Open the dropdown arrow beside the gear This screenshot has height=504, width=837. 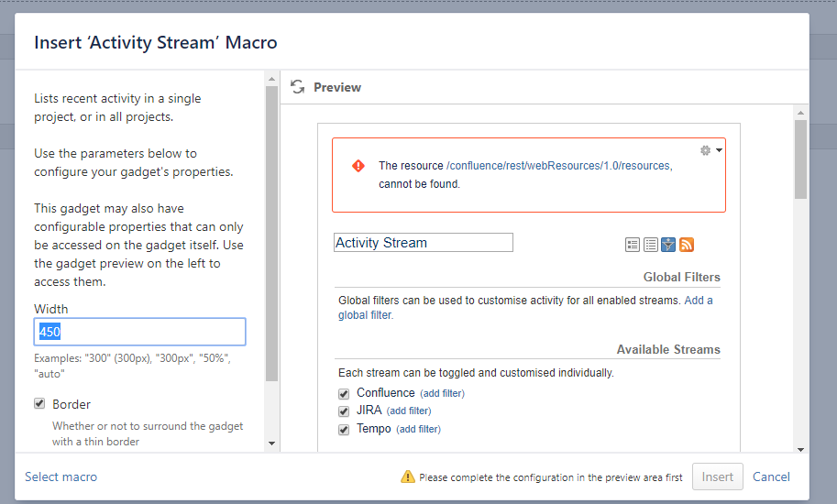click(x=719, y=150)
